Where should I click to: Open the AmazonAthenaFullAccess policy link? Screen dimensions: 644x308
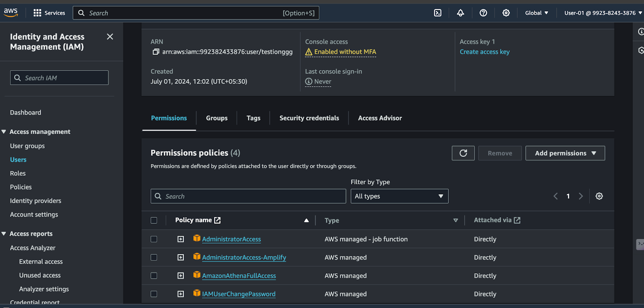pyautogui.click(x=239, y=276)
